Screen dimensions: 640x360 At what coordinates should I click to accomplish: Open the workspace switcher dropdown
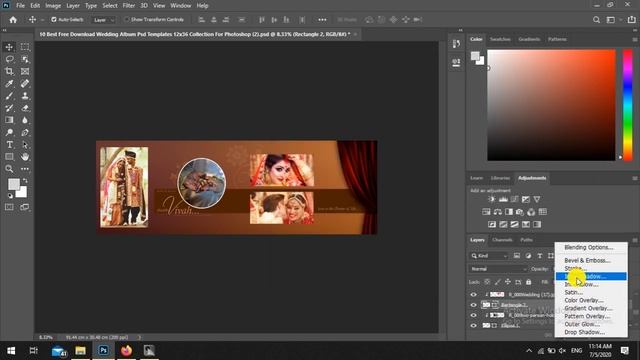pyautogui.click(x=613, y=20)
